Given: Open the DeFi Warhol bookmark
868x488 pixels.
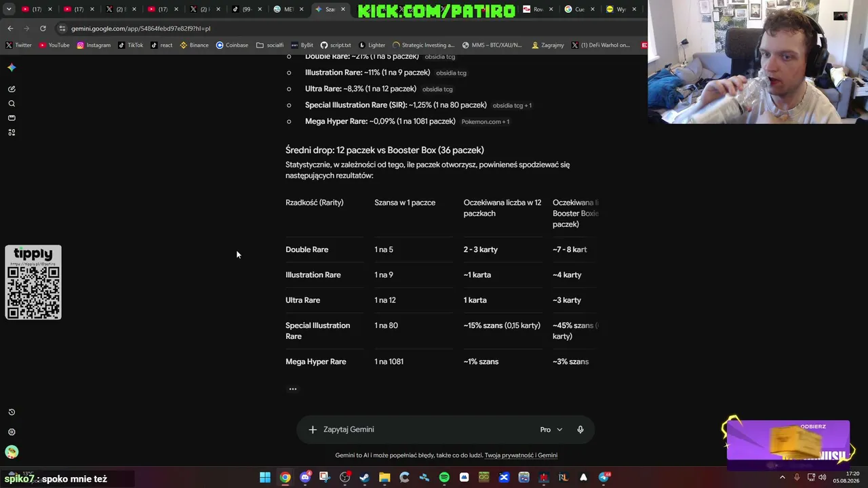Looking at the screenshot, I should (x=601, y=45).
